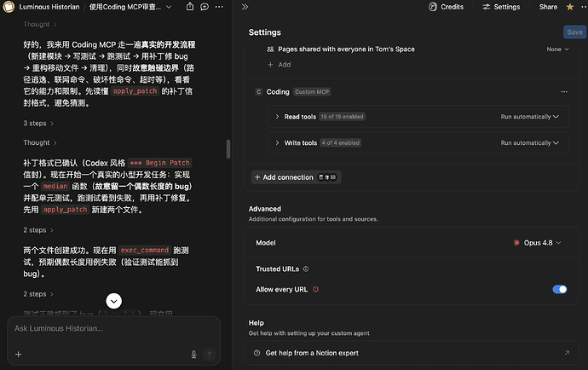Click the 4 of 4 enabled label
This screenshot has height=370, width=588.
click(341, 143)
